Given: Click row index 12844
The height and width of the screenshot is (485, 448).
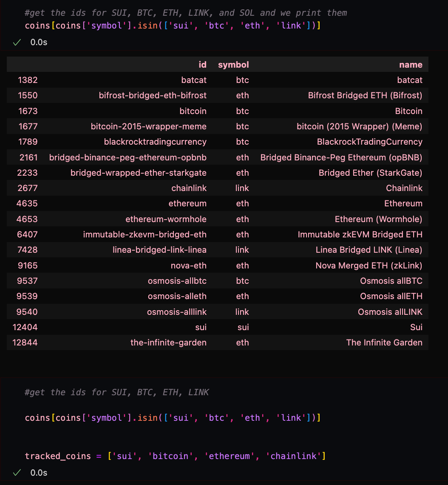Looking at the screenshot, I should [25, 343].
